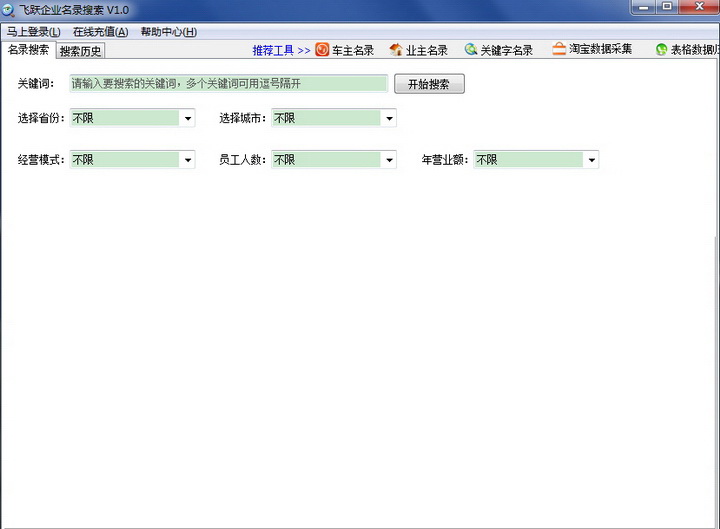Click the Taobao bag icon
The height and width of the screenshot is (529, 720).
pos(559,49)
